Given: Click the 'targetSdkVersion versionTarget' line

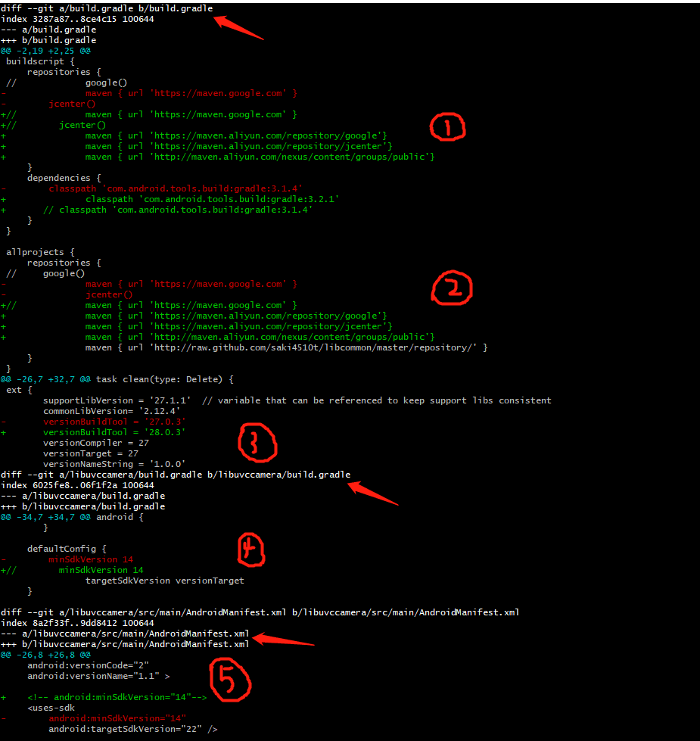Looking at the screenshot, I should click(x=165, y=581).
